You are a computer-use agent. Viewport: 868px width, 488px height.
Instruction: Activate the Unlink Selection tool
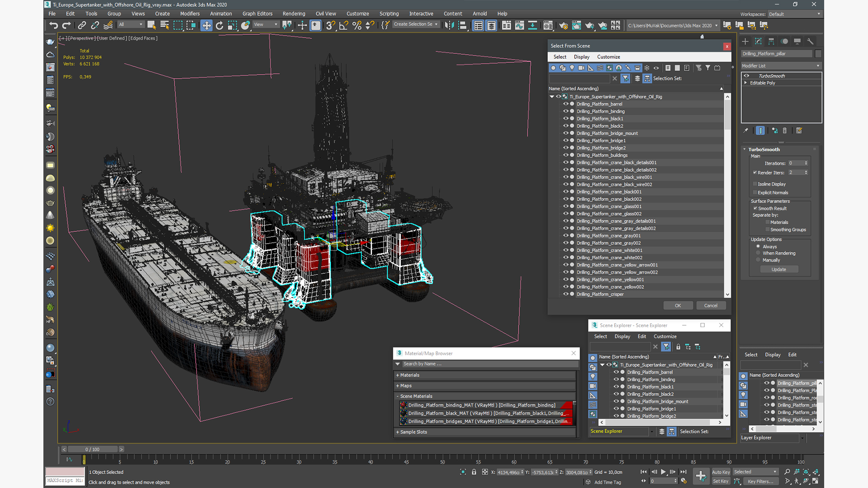pyautogui.click(x=95, y=25)
